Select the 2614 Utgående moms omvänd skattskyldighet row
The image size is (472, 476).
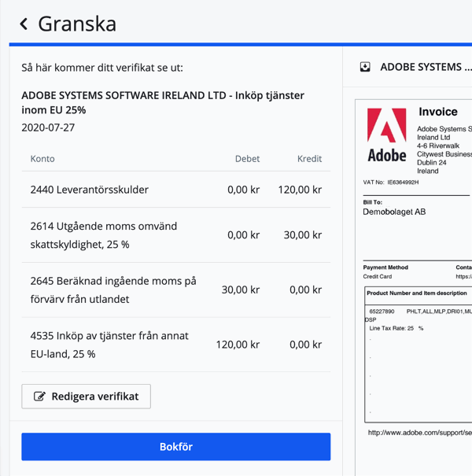[x=175, y=235]
